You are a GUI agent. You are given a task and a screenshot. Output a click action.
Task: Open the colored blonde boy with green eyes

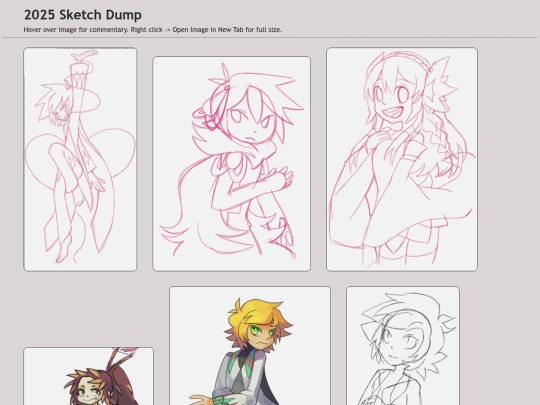click(250, 346)
